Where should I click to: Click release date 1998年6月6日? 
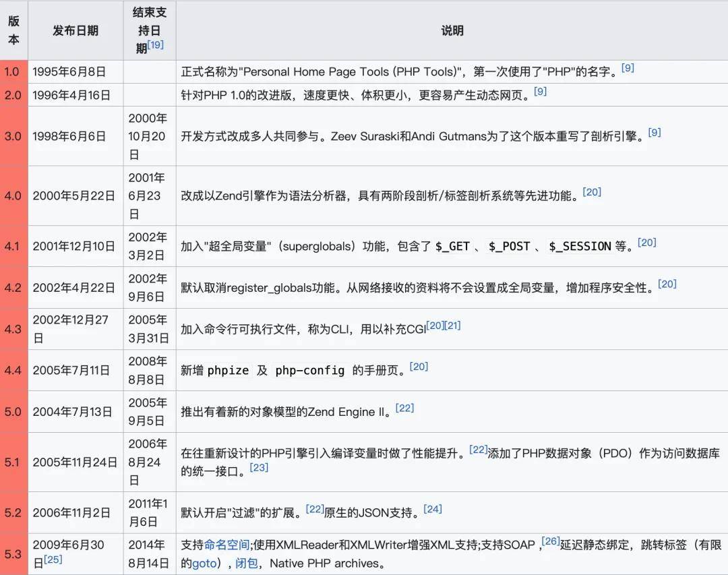(x=69, y=136)
